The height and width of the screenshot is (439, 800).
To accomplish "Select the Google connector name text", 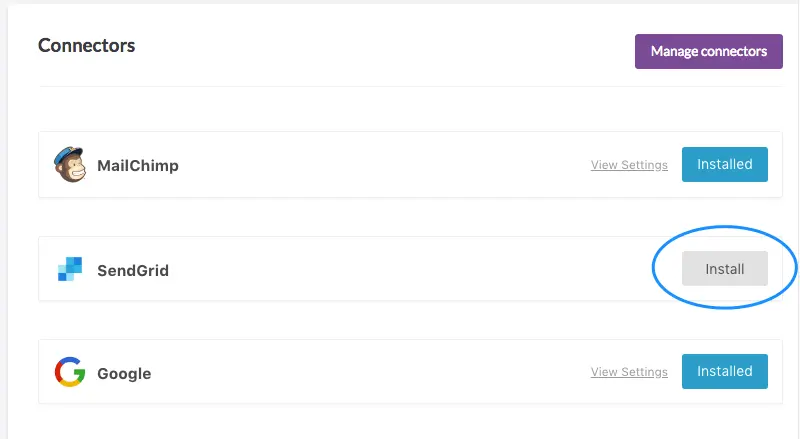I will pos(124,374).
